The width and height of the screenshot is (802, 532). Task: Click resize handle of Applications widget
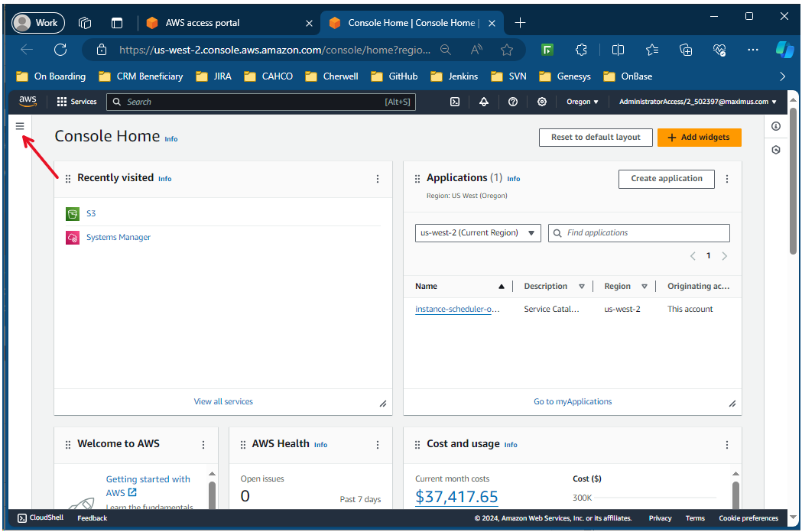[732, 404]
